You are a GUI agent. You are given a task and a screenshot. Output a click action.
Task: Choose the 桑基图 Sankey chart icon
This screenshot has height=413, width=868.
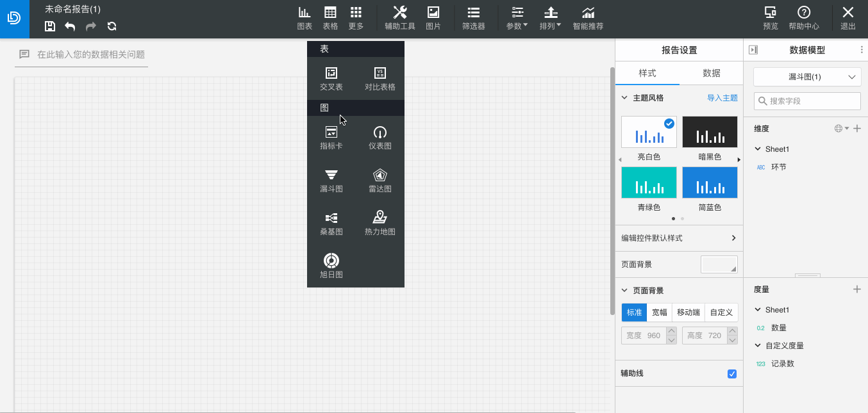coord(331,218)
